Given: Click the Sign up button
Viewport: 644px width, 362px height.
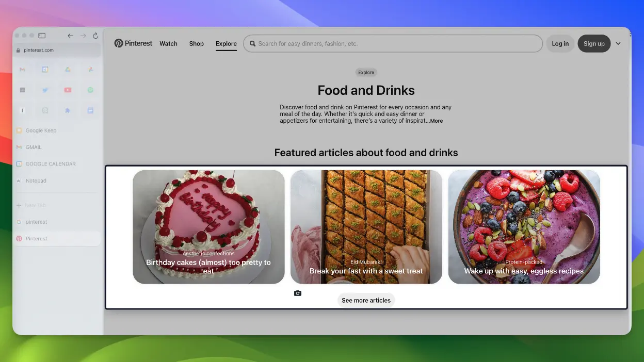Looking at the screenshot, I should [594, 43].
